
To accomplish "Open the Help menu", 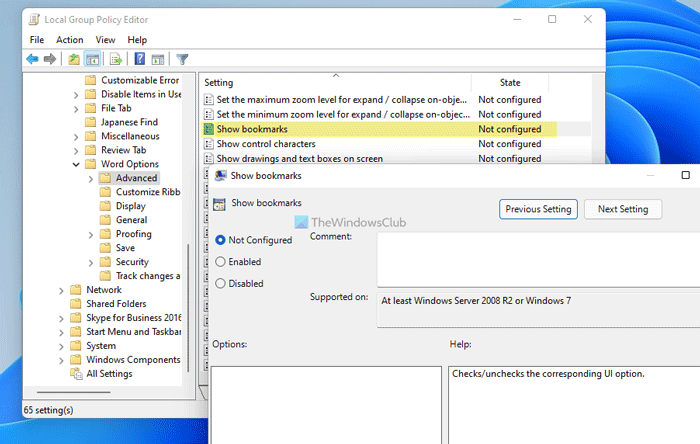I will point(137,40).
